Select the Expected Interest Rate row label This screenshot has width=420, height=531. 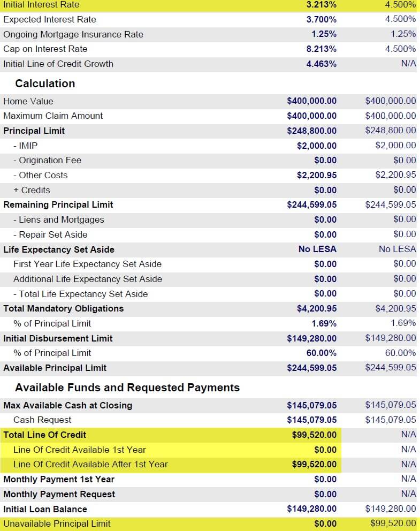click(50, 19)
